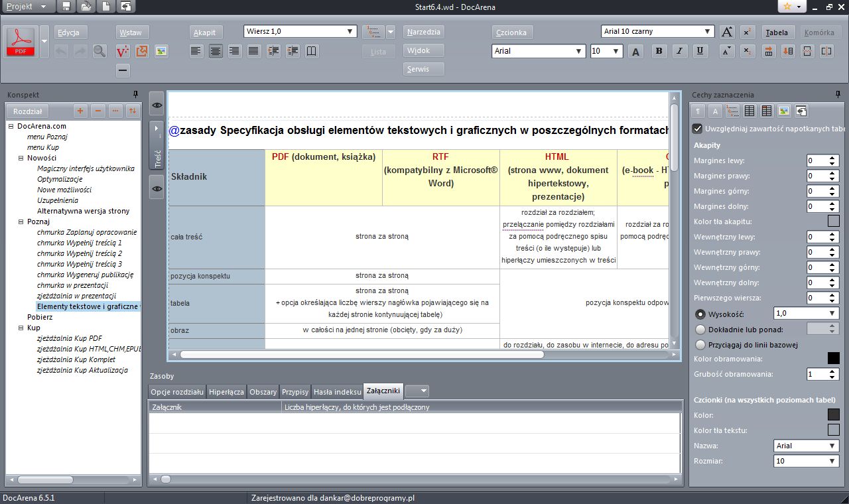Click the add plus icon in Konspekt panel

click(x=80, y=111)
